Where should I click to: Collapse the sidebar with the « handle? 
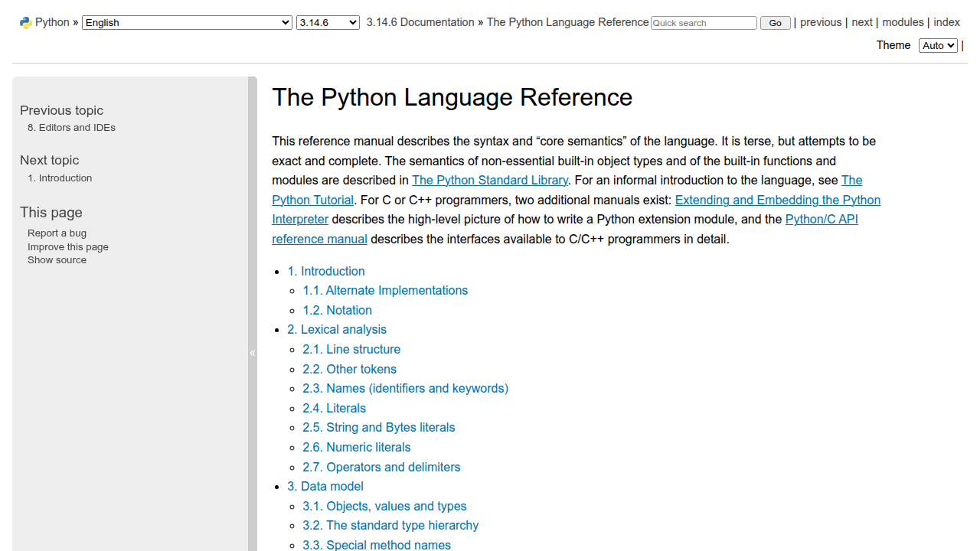click(x=253, y=353)
